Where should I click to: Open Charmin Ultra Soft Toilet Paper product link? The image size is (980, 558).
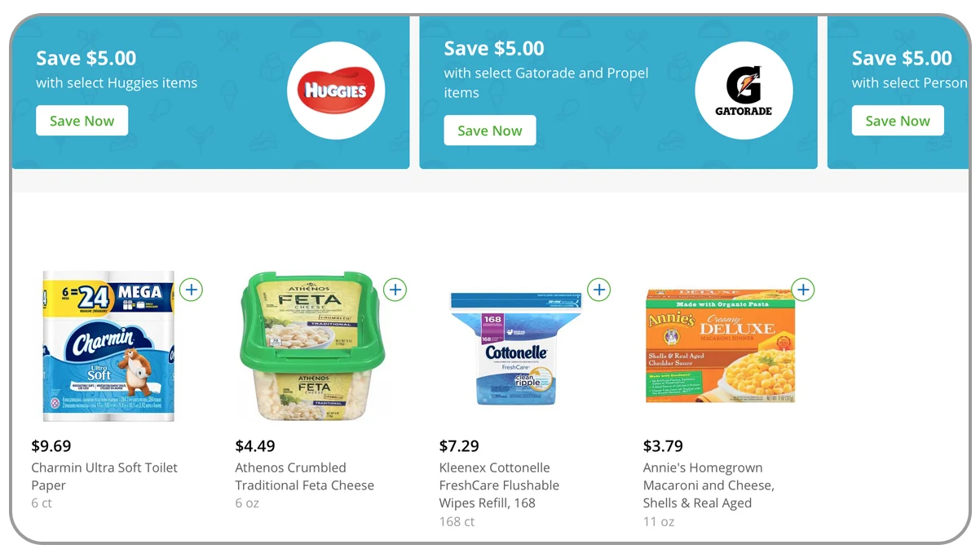[104, 476]
